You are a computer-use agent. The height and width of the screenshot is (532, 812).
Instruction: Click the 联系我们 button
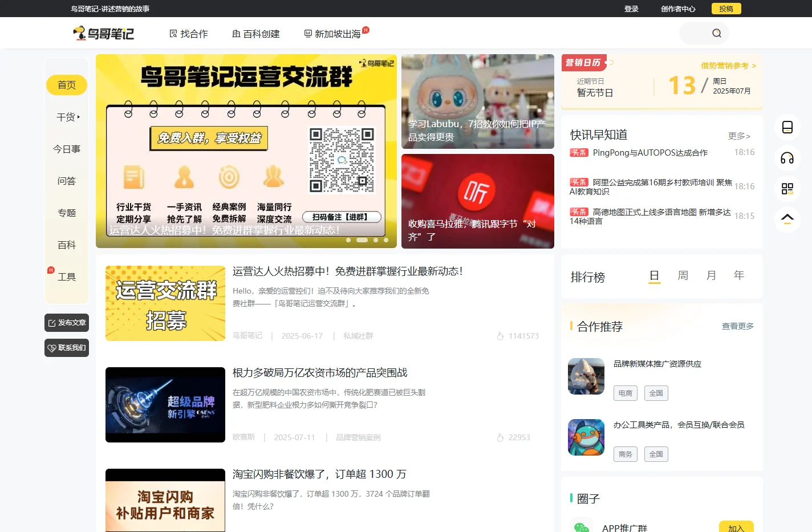pyautogui.click(x=67, y=348)
